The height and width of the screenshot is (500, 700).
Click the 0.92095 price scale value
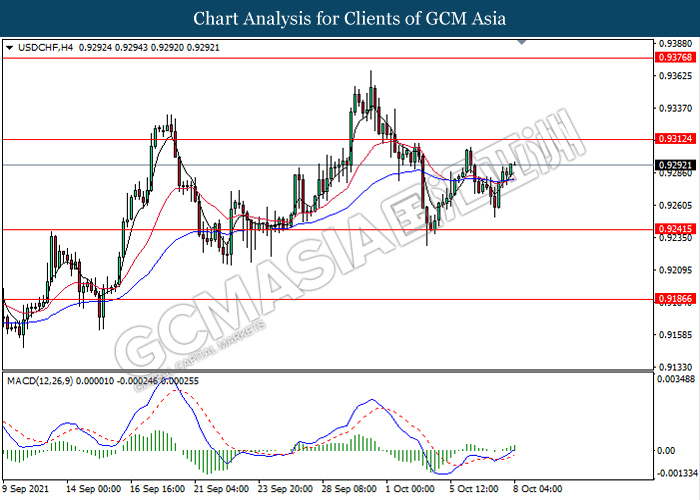[676, 270]
